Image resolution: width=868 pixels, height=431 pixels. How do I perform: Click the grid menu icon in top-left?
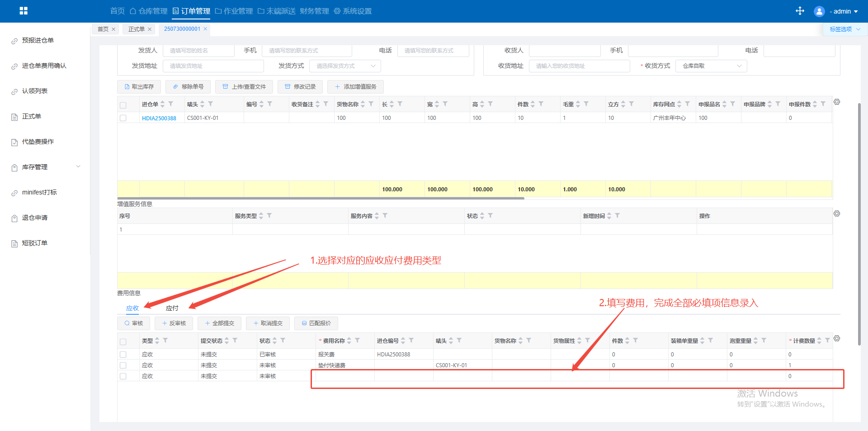24,11
